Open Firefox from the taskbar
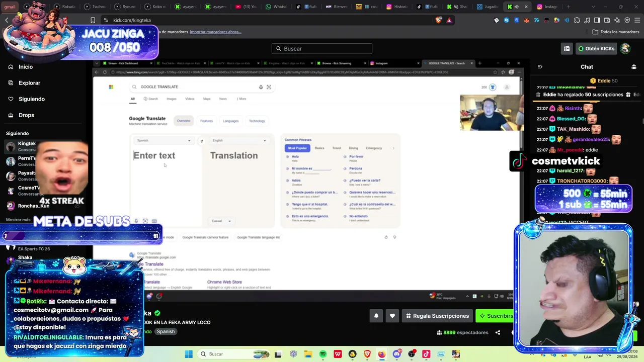The height and width of the screenshot is (362, 644). click(x=382, y=354)
